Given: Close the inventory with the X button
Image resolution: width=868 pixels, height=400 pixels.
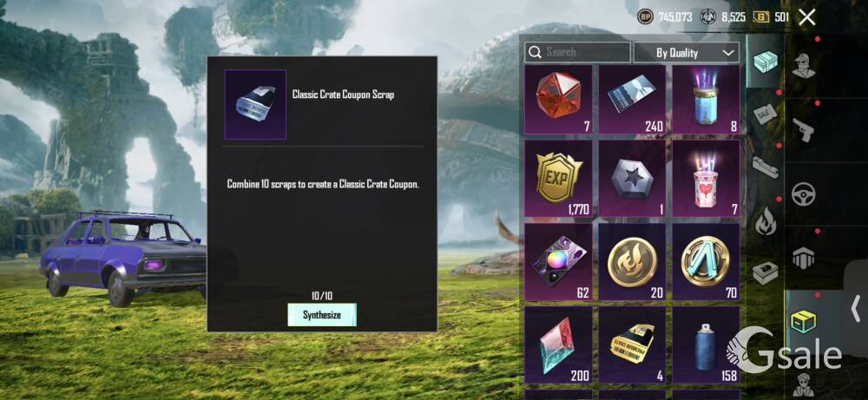Looking at the screenshot, I should click(807, 17).
